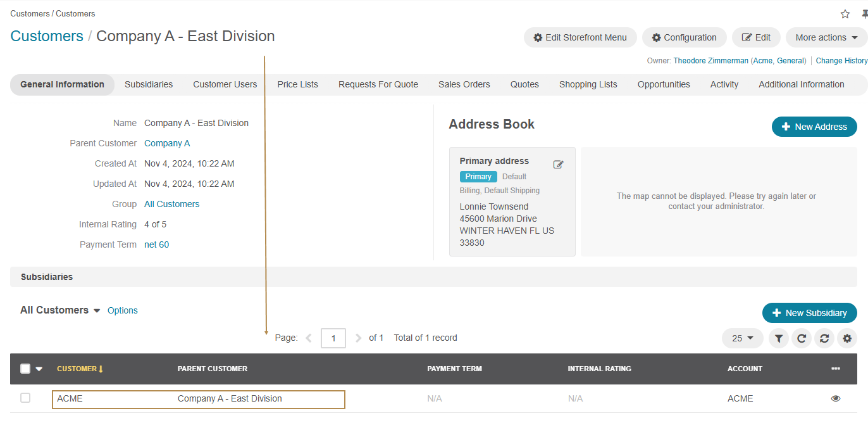
Task: Expand the More actions dropdown
Action: (x=826, y=37)
